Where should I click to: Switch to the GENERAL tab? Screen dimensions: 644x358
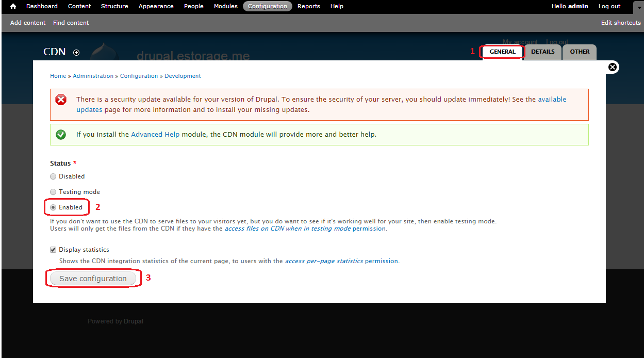503,52
